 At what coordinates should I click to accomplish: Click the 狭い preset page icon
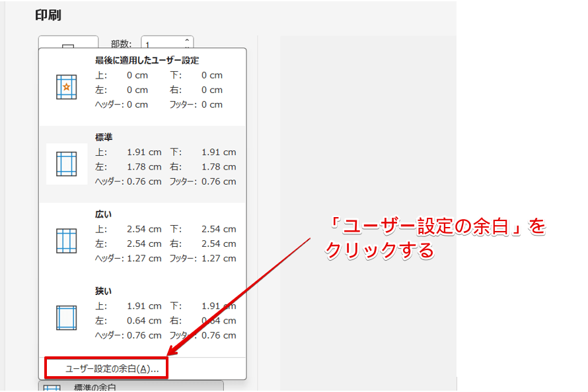coord(66,317)
